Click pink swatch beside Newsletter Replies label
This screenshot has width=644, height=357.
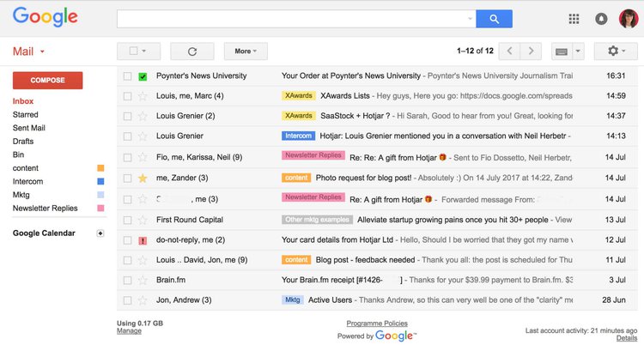click(x=100, y=208)
